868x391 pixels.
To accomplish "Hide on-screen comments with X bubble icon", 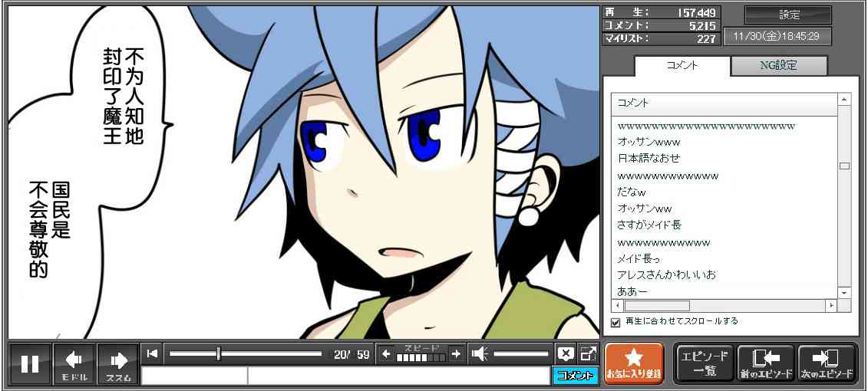I will point(566,353).
